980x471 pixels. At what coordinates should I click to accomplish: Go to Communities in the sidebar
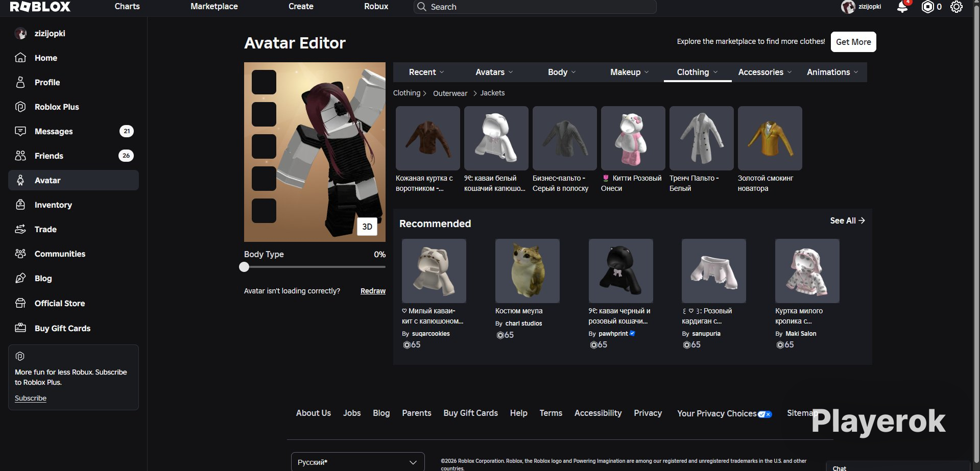click(x=74, y=254)
